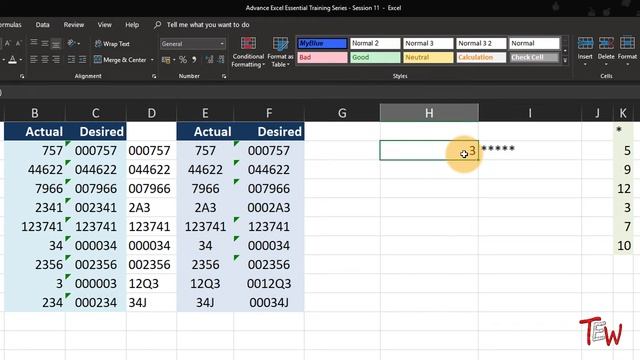The image size is (640, 360).
Task: Open the Help ribbon tab
Action: point(132,25)
